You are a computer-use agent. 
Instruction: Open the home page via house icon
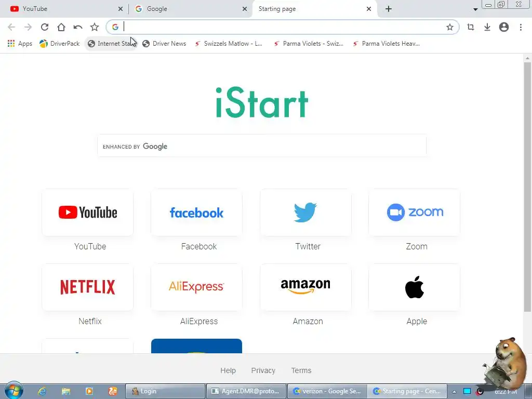click(x=61, y=27)
